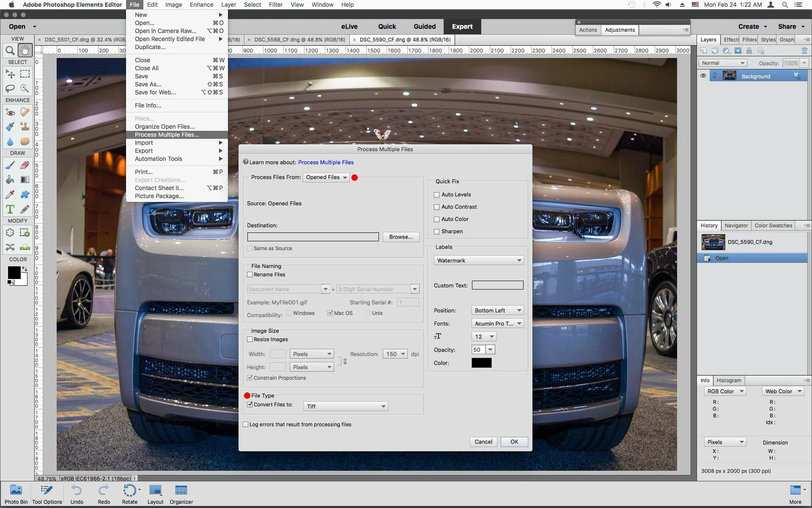Screen dimensions: 812x508
Task: Select the Zoom tool magnifier icon
Action: 10,50
